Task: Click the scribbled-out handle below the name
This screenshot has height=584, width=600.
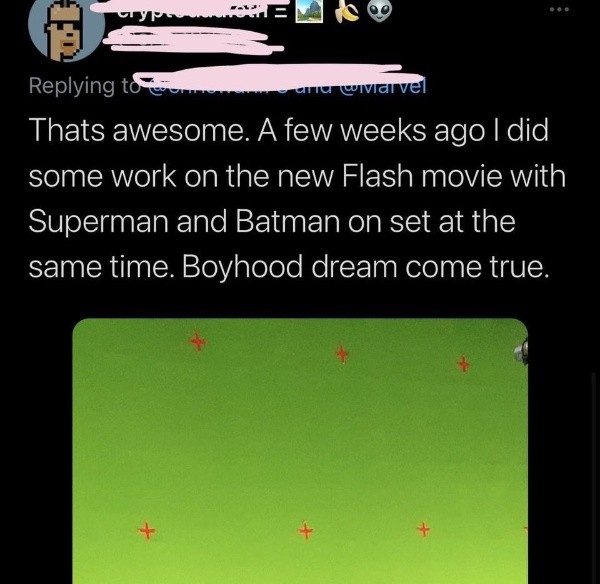Action: (191, 40)
